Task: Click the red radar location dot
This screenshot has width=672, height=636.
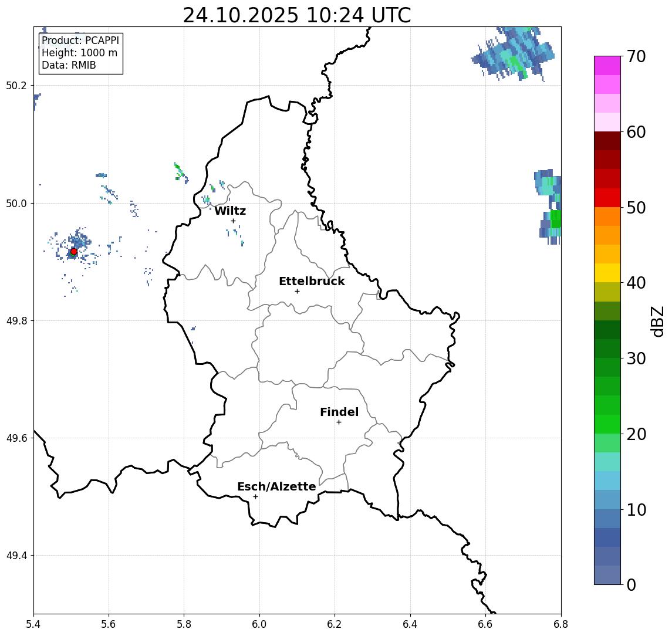Action: pos(74,252)
